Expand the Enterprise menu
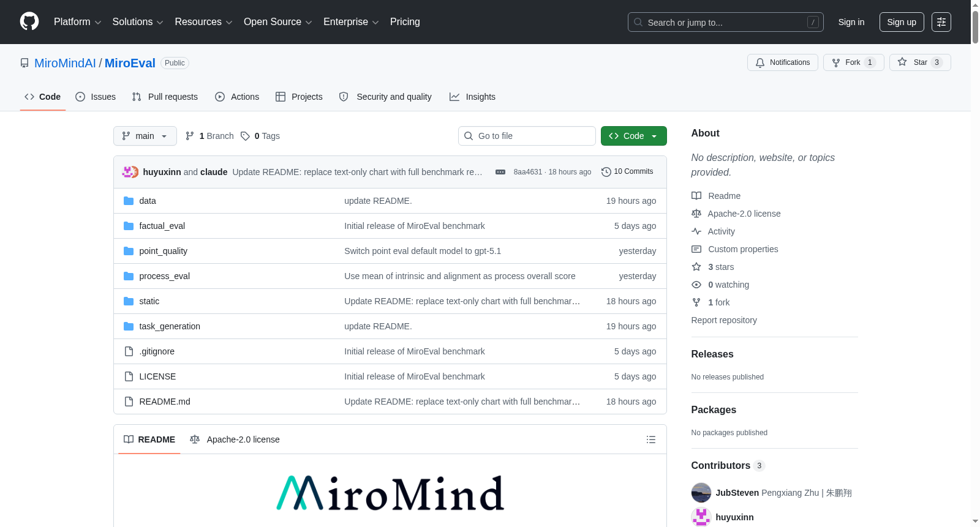The width and height of the screenshot is (980, 527). click(351, 22)
